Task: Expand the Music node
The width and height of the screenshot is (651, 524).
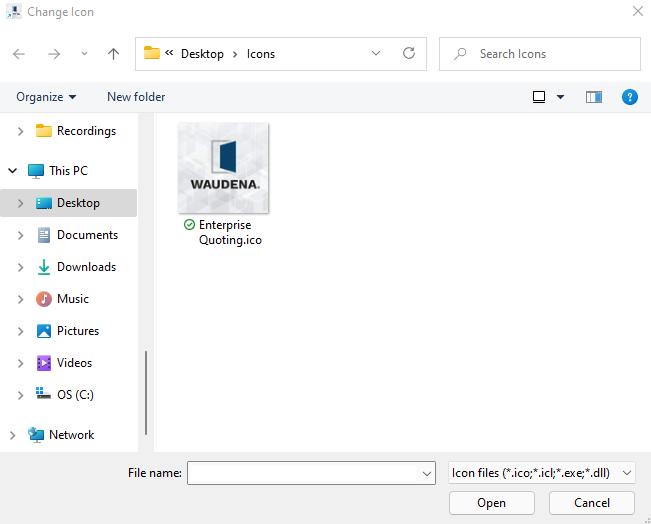Action: point(20,299)
